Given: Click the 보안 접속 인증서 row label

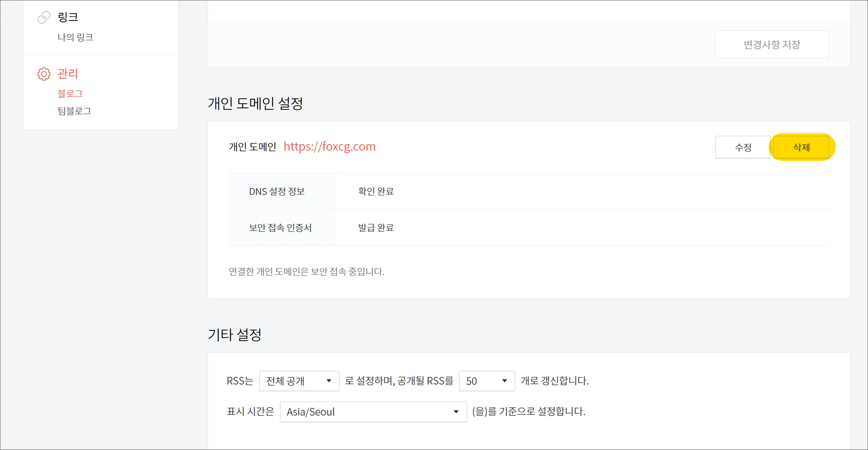Looking at the screenshot, I should [280, 228].
